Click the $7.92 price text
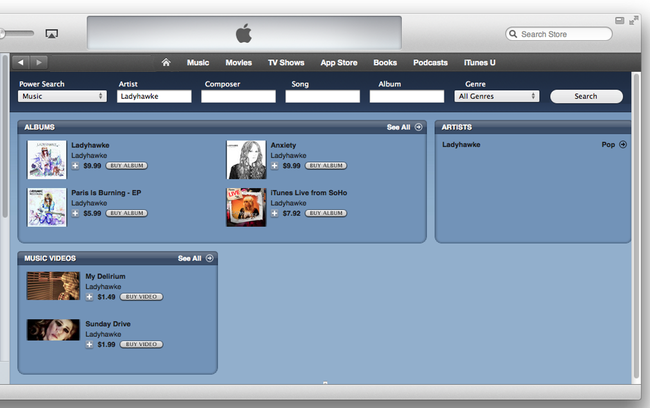 coord(291,214)
